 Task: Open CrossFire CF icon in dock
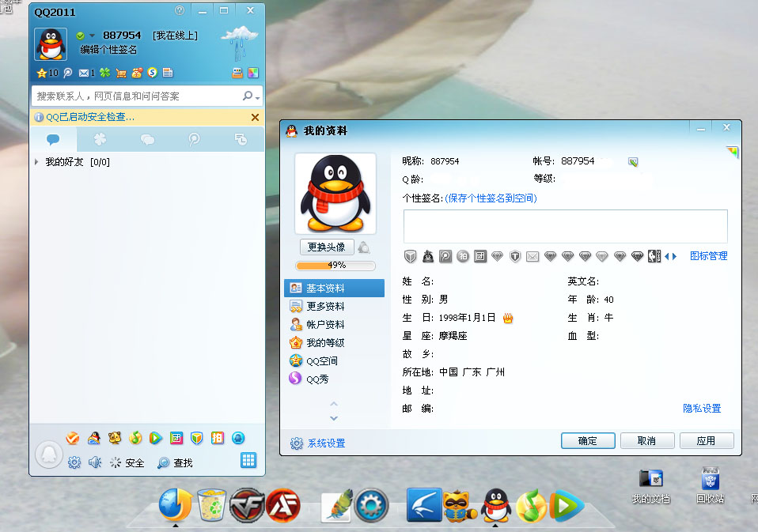[x=247, y=506]
